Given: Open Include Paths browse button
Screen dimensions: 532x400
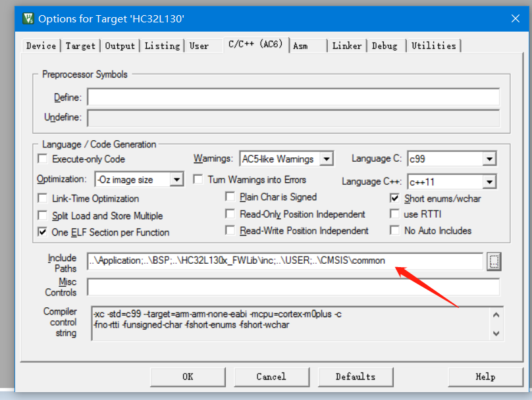Looking at the screenshot, I should pos(494,261).
